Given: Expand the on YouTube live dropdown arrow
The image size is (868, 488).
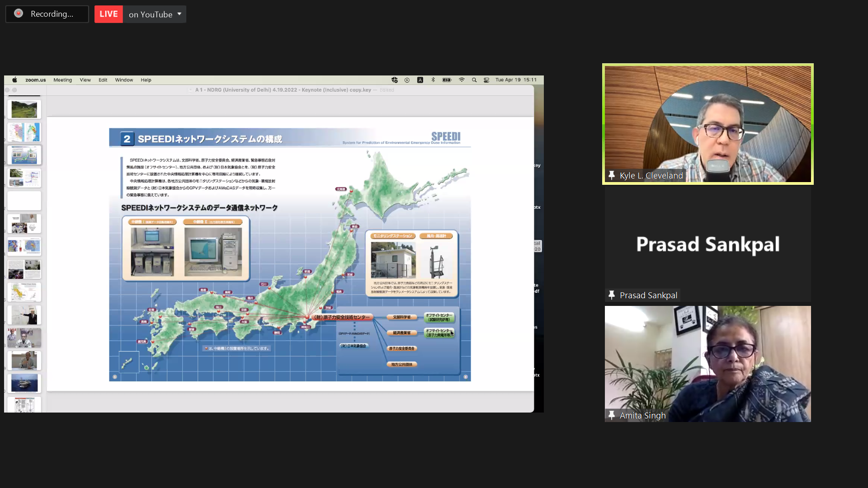Looking at the screenshot, I should point(179,14).
